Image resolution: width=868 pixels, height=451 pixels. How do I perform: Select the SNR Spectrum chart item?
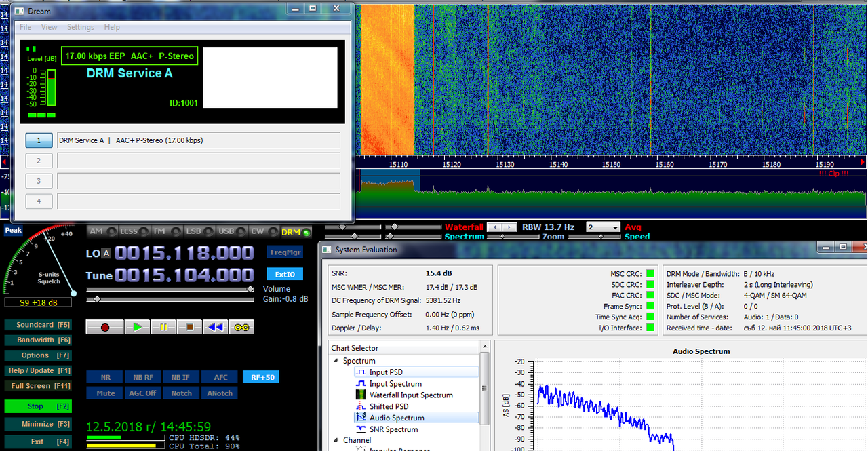pos(393,429)
